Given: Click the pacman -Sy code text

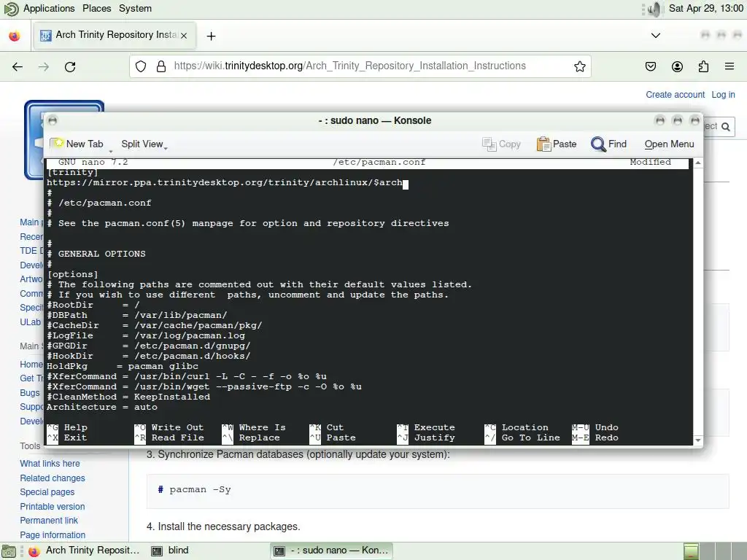Looking at the screenshot, I should pyautogui.click(x=200, y=489).
